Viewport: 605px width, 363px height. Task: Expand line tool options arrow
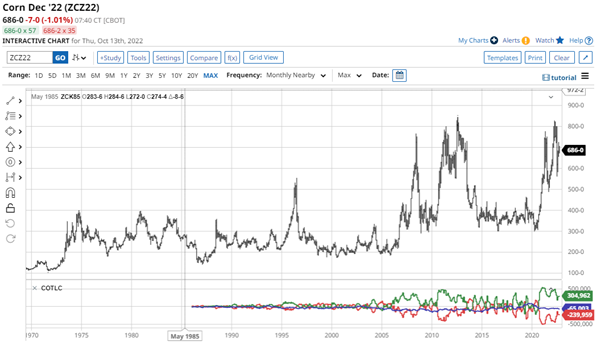click(20, 101)
